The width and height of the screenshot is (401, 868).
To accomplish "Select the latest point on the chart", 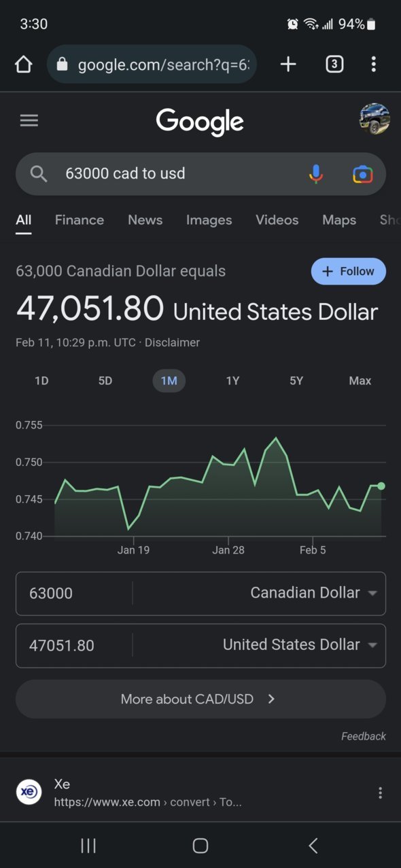I will point(381,486).
